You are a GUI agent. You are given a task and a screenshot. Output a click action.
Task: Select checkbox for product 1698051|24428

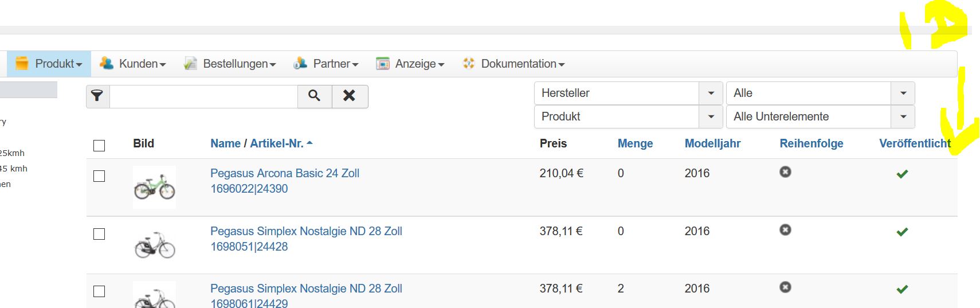point(99,234)
